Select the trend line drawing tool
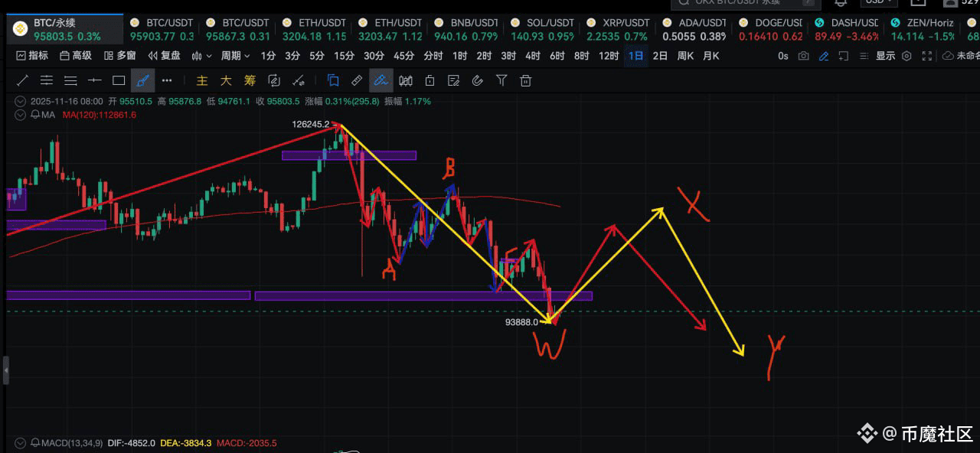This screenshot has width=980, height=453. [x=23, y=80]
